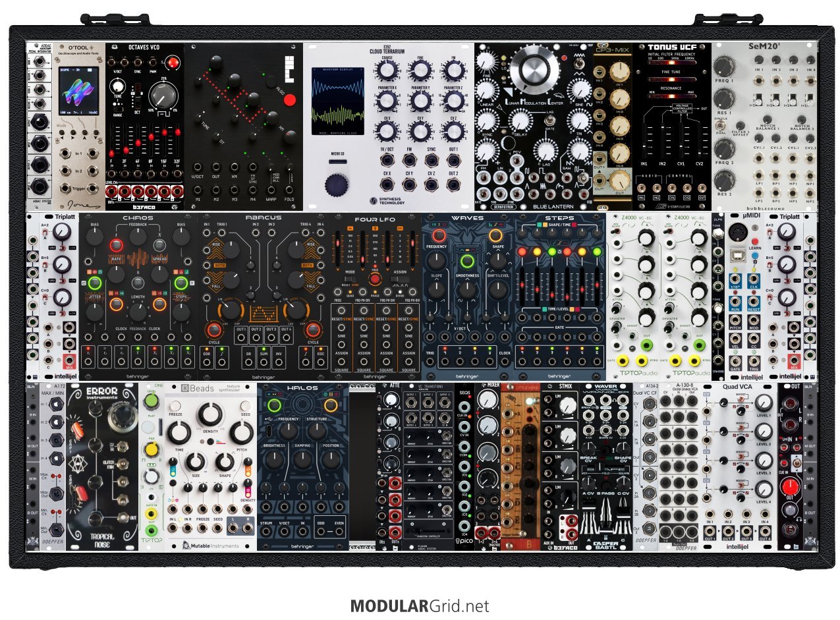This screenshot has height=620, width=840.
Task: Click the CV Z knob on Cloud Terrarium
Action: 453,132
